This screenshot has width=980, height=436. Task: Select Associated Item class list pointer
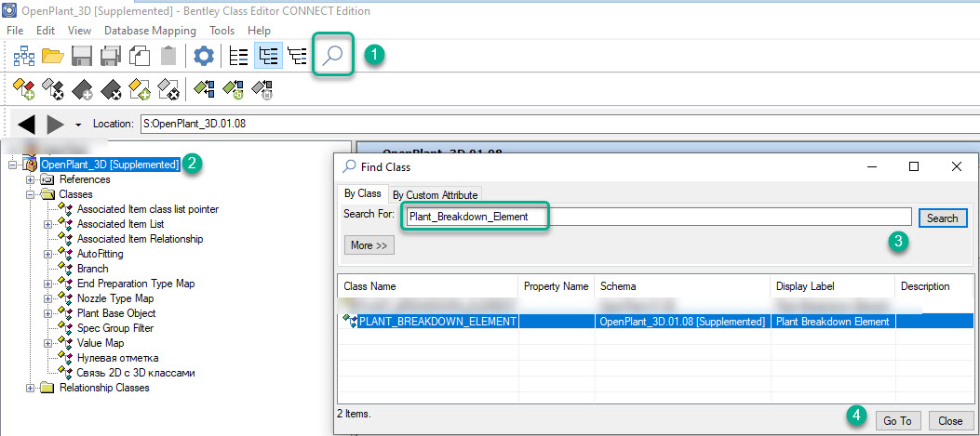(147, 209)
